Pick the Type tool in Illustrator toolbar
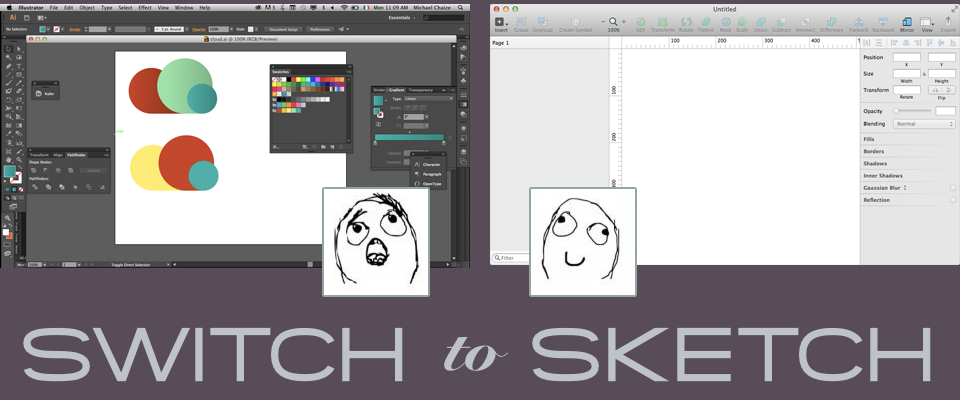 [x=19, y=66]
